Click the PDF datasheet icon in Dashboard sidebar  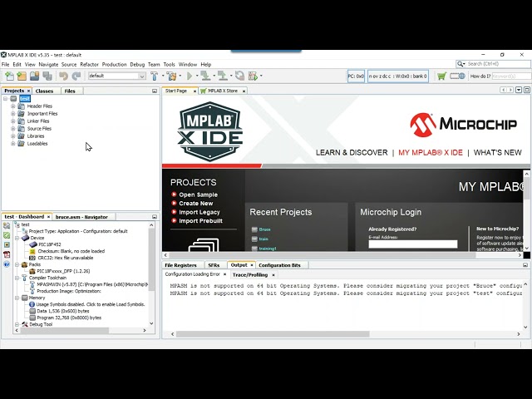(x=7, y=254)
